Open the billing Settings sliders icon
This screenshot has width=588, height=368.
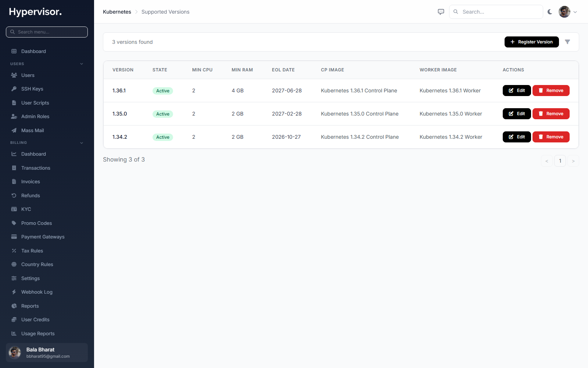click(x=14, y=278)
